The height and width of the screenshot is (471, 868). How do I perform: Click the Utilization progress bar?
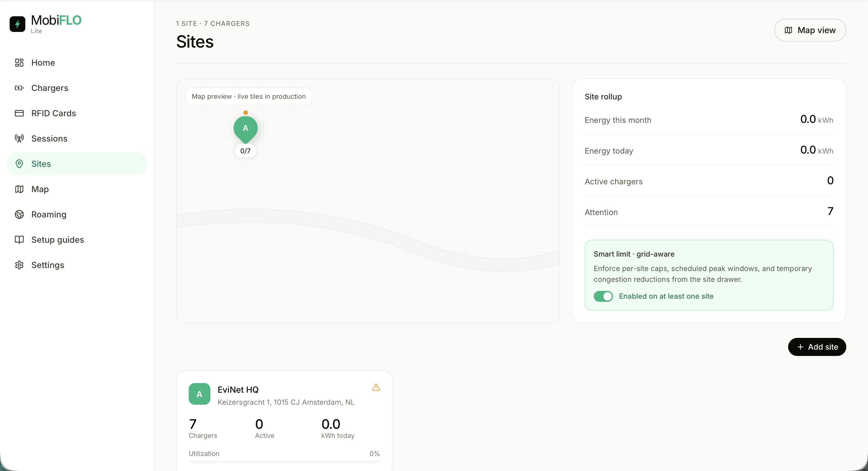[285, 462]
